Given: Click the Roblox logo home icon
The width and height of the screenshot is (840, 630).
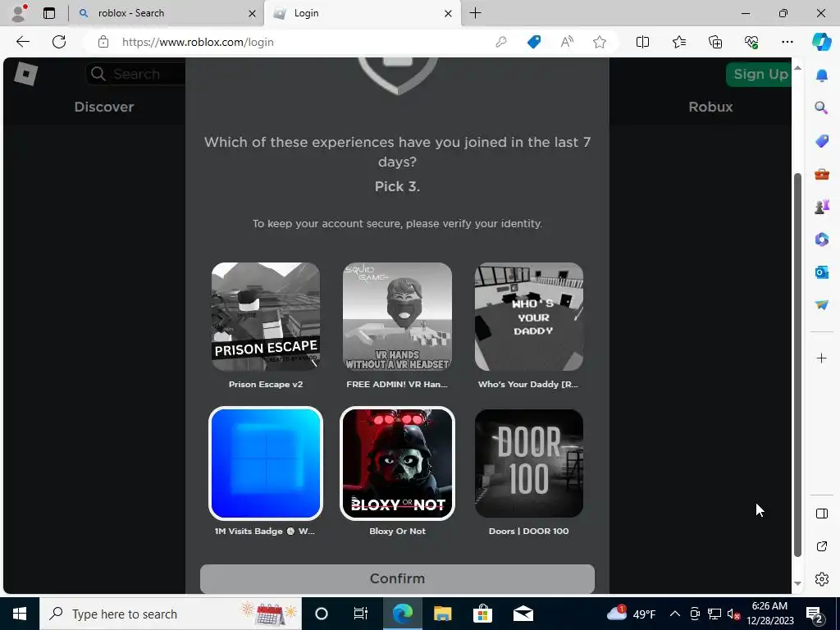Looking at the screenshot, I should tap(25, 74).
